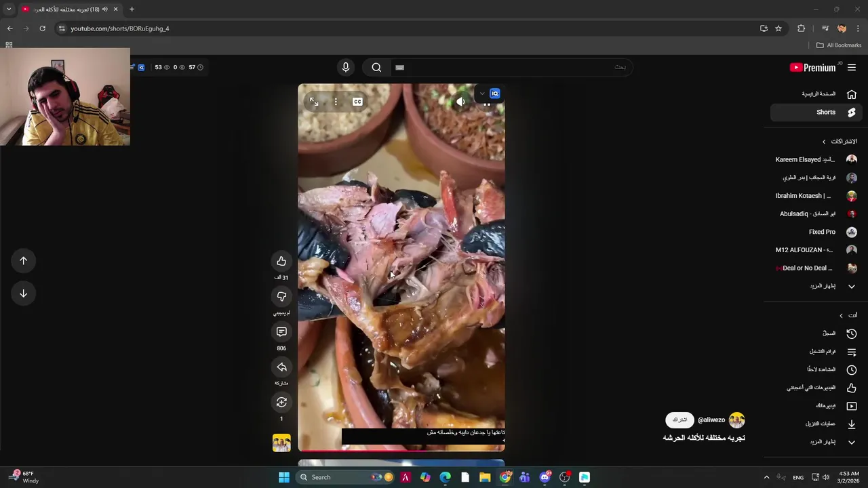Open Kareem Elsayed subscription channel

pos(816,159)
